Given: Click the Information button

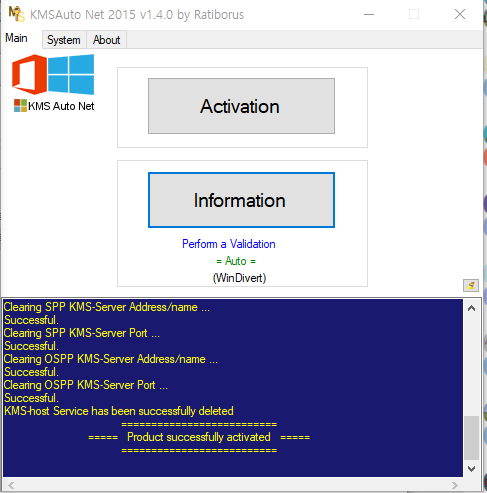Looking at the screenshot, I should click(241, 200).
